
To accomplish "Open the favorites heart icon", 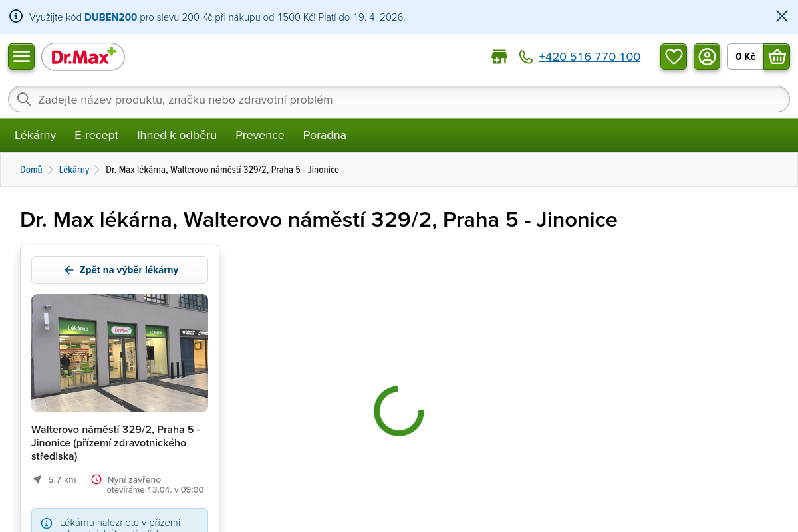I will click(x=674, y=57).
